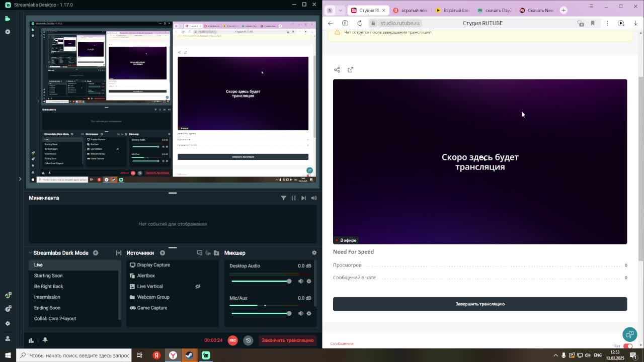This screenshot has width=644, height=362.
Task: Open the Mic/Aux settings gear
Action: click(309, 313)
